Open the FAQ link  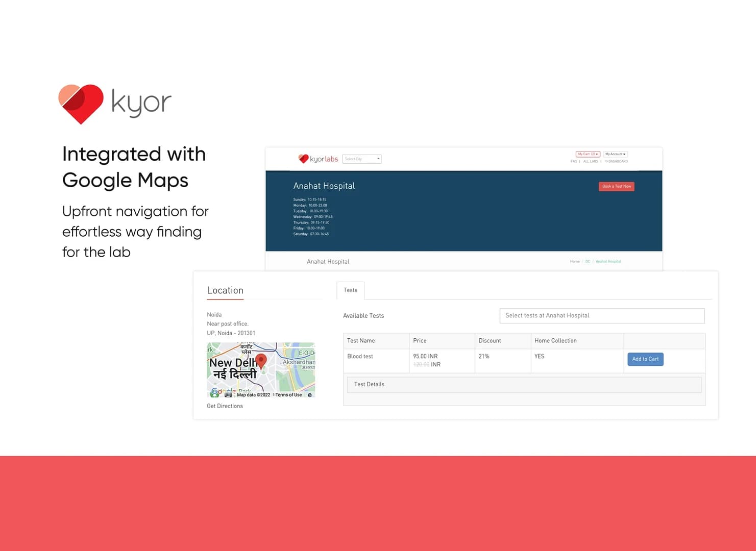[574, 161]
